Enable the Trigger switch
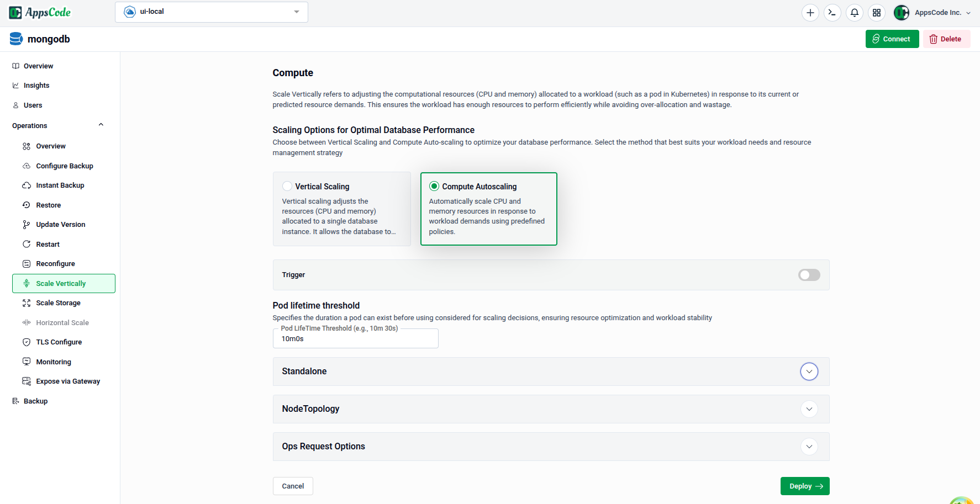The width and height of the screenshot is (980, 504). pyautogui.click(x=809, y=275)
